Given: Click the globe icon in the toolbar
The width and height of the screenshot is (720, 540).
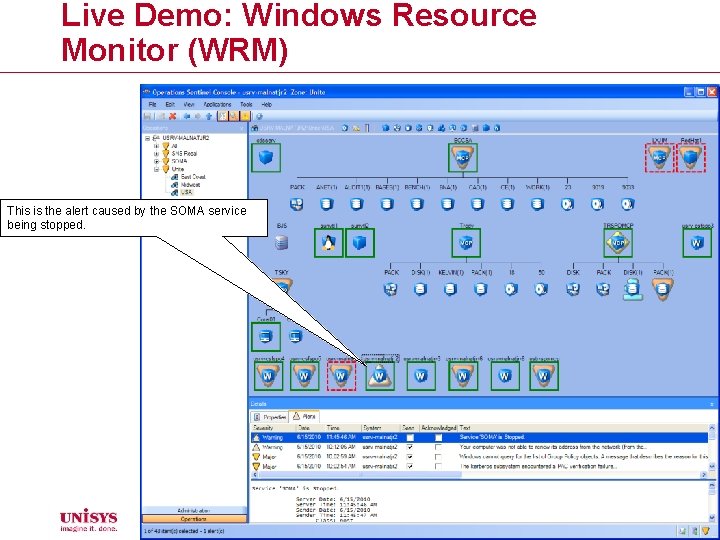Looking at the screenshot, I should 259,116.
